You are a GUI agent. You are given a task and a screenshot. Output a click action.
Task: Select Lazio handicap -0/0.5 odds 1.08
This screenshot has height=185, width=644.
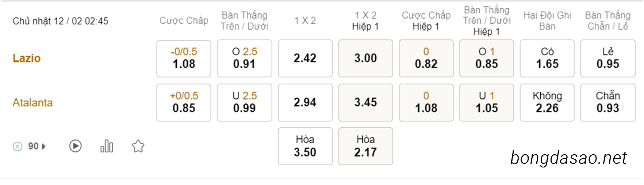click(184, 58)
